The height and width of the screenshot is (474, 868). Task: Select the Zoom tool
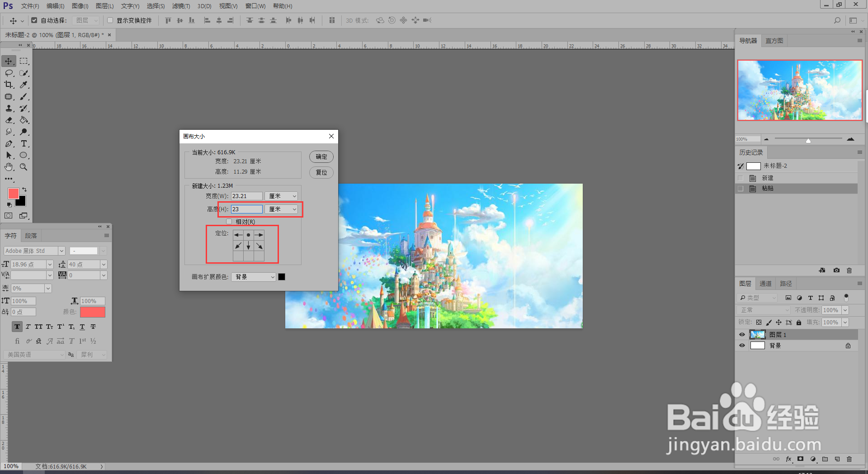click(x=24, y=167)
